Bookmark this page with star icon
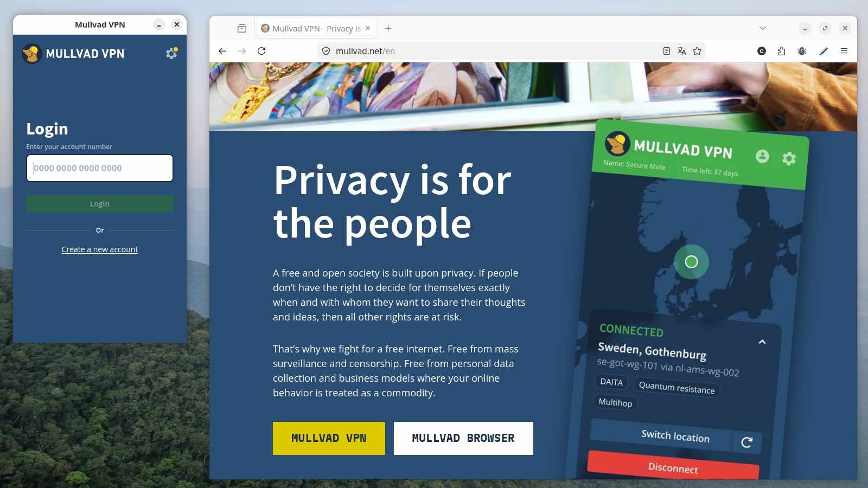This screenshot has height=488, width=868. tap(697, 51)
